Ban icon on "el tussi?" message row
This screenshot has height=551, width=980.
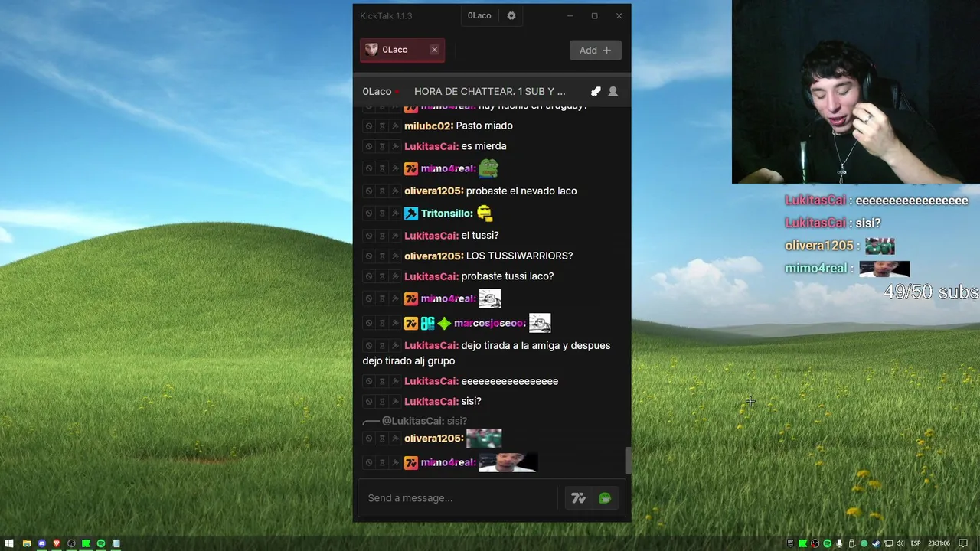[x=368, y=236]
